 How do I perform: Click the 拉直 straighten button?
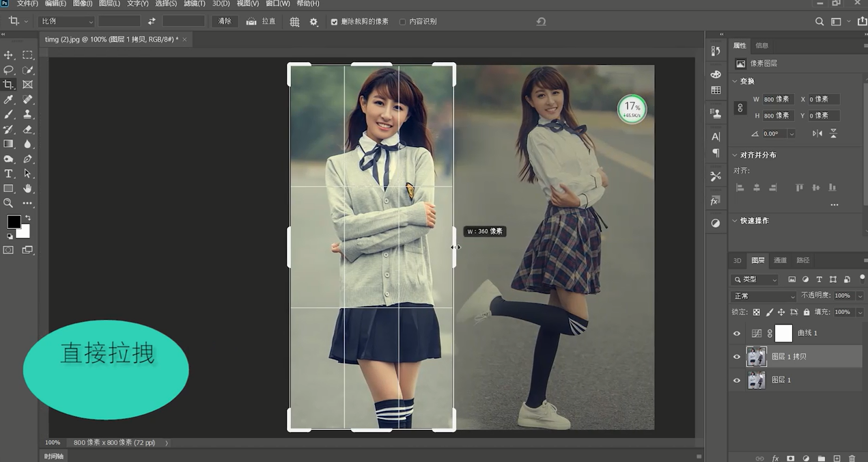(262, 22)
